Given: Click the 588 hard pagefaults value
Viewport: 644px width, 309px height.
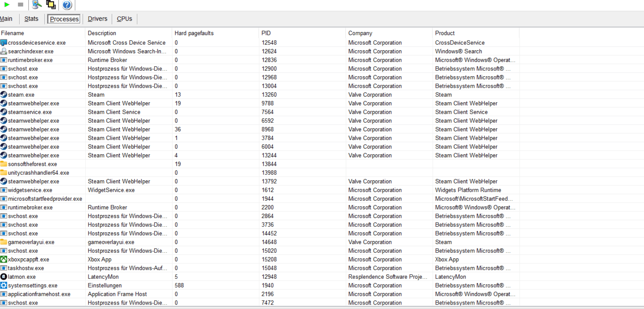Looking at the screenshot, I should click(179, 285).
